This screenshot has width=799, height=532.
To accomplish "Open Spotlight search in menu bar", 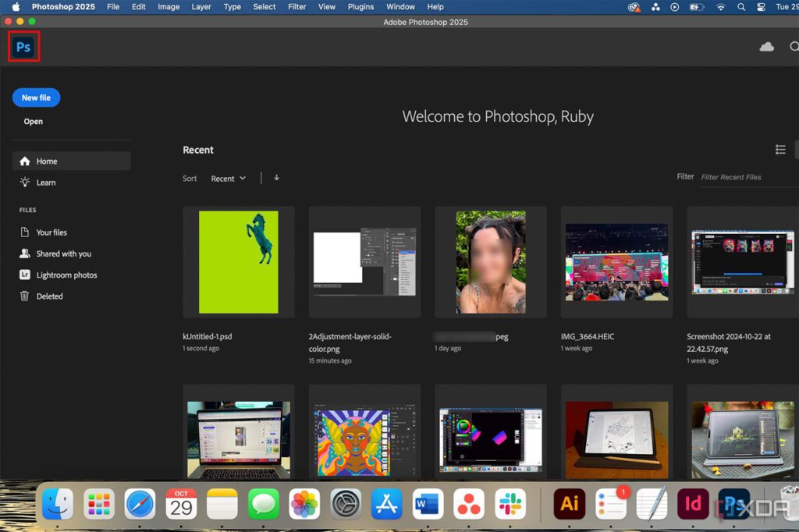I will (741, 6).
